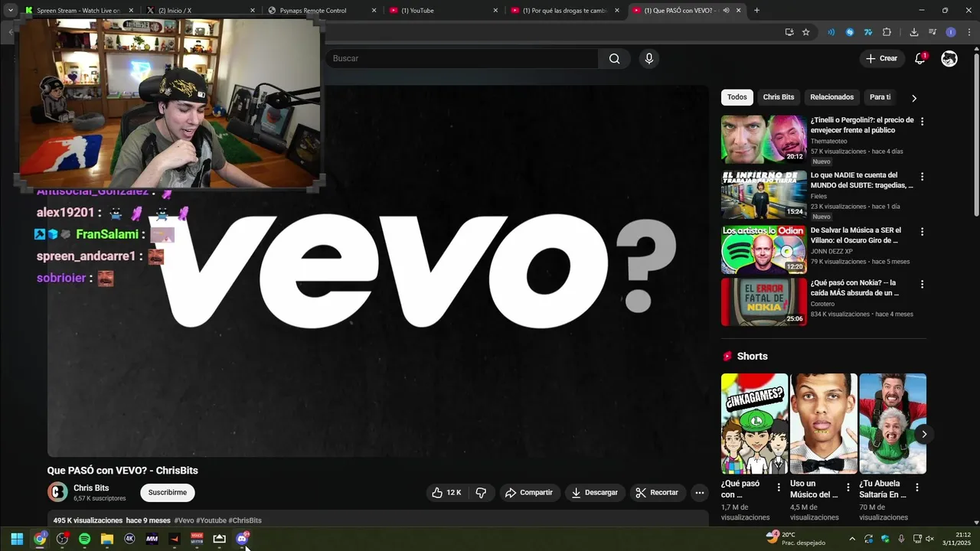Image resolution: width=980 pixels, height=551 pixels.
Task: Open options for Nokia video
Action: 922,284
